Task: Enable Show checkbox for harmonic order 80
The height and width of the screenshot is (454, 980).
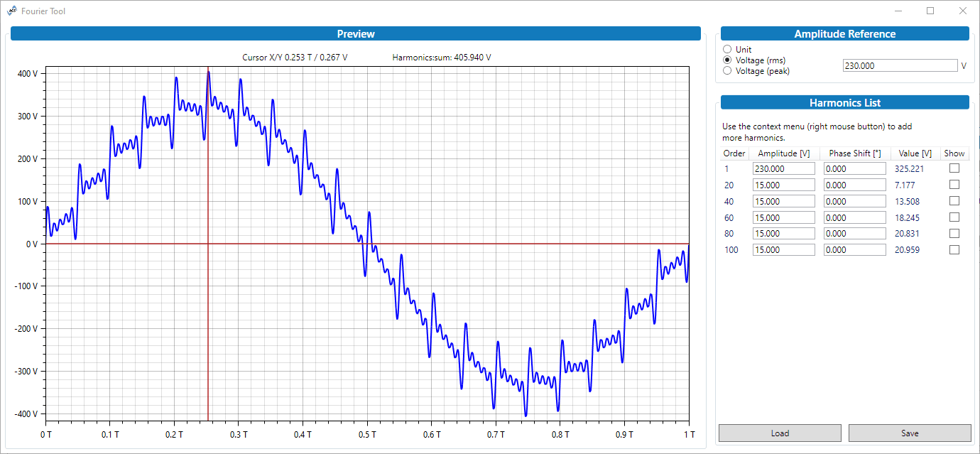Action: click(954, 234)
